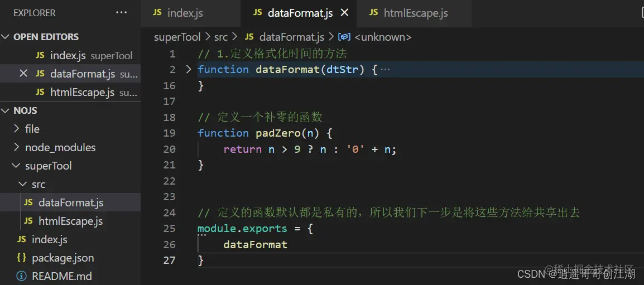
Task: Click line number 27 in the gutter
Action: (x=169, y=260)
